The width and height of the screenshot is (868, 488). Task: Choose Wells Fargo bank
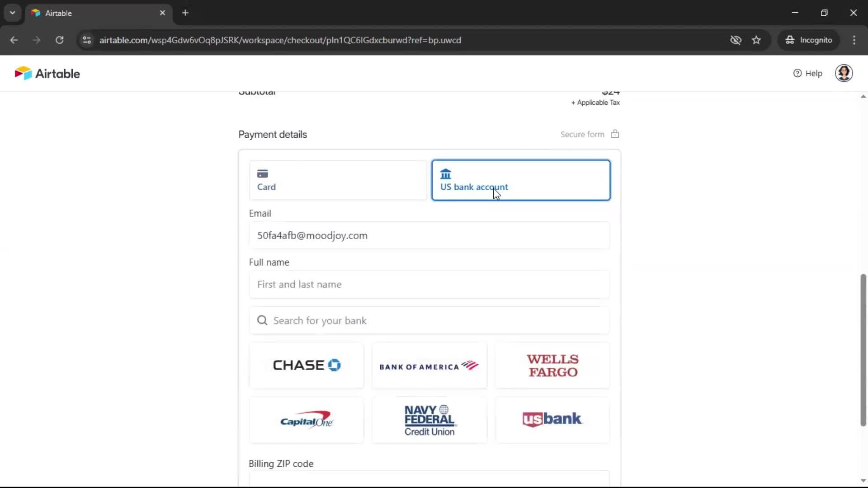552,365
